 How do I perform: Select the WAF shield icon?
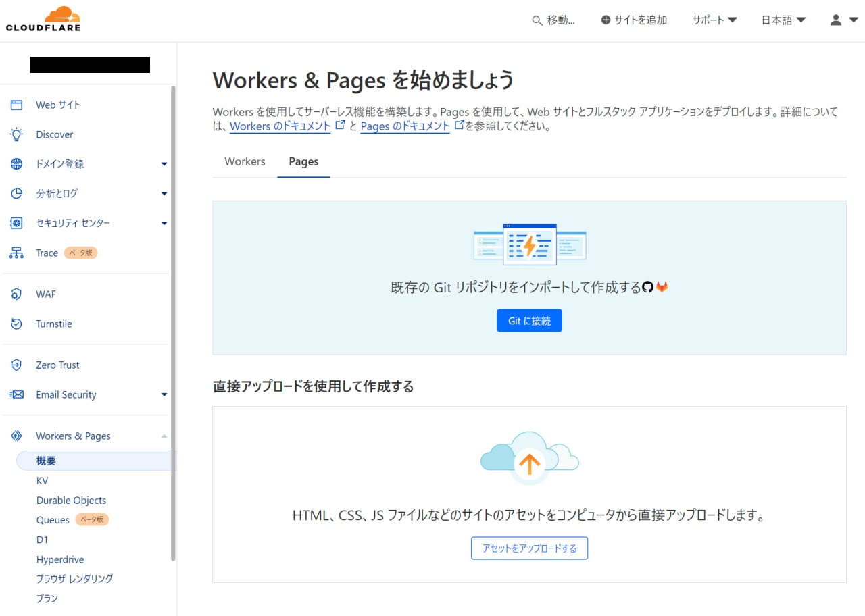pyautogui.click(x=17, y=294)
